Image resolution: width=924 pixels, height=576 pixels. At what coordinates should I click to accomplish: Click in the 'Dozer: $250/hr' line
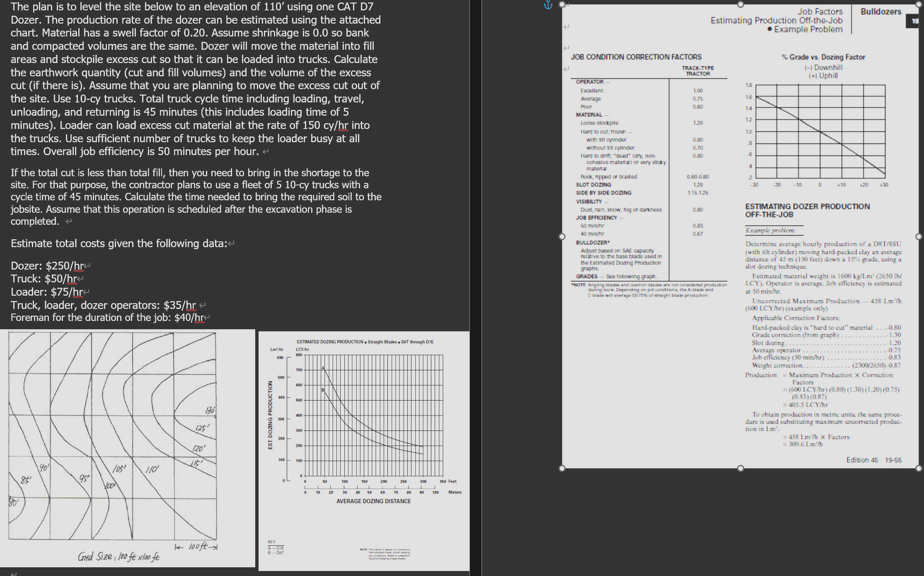click(x=48, y=266)
